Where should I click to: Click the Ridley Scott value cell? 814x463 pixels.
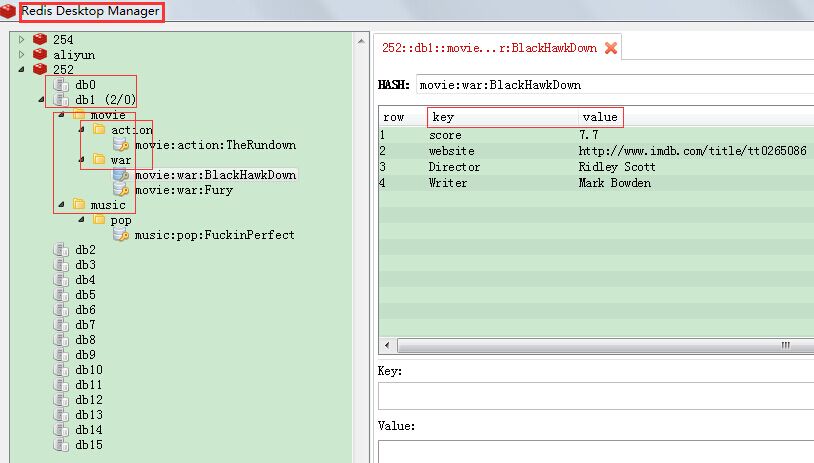[617, 167]
